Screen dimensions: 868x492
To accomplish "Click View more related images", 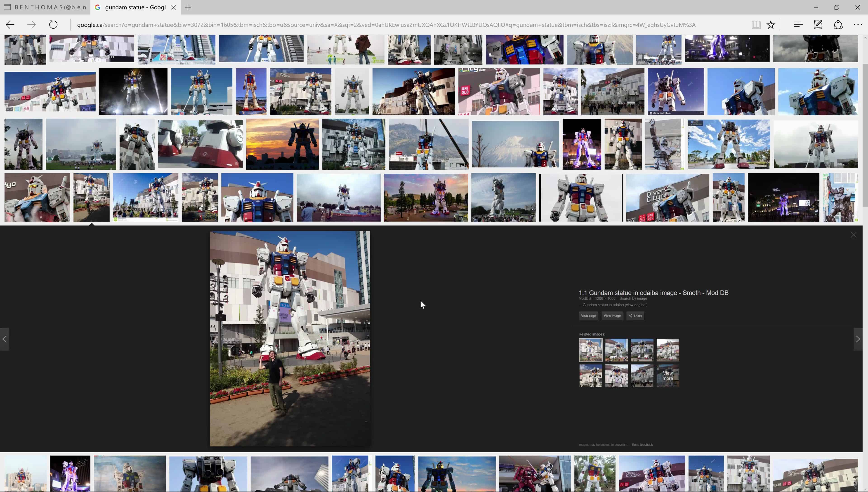I will pyautogui.click(x=668, y=376).
